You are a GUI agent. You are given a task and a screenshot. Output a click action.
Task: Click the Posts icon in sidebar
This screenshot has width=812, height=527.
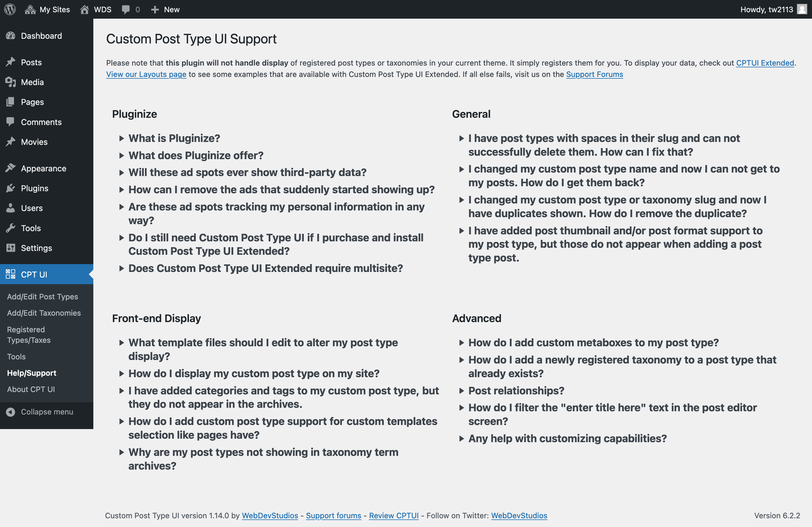pos(11,62)
